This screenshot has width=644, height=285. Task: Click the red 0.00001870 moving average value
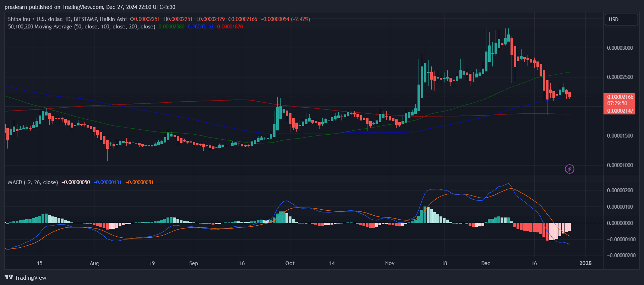(230, 27)
